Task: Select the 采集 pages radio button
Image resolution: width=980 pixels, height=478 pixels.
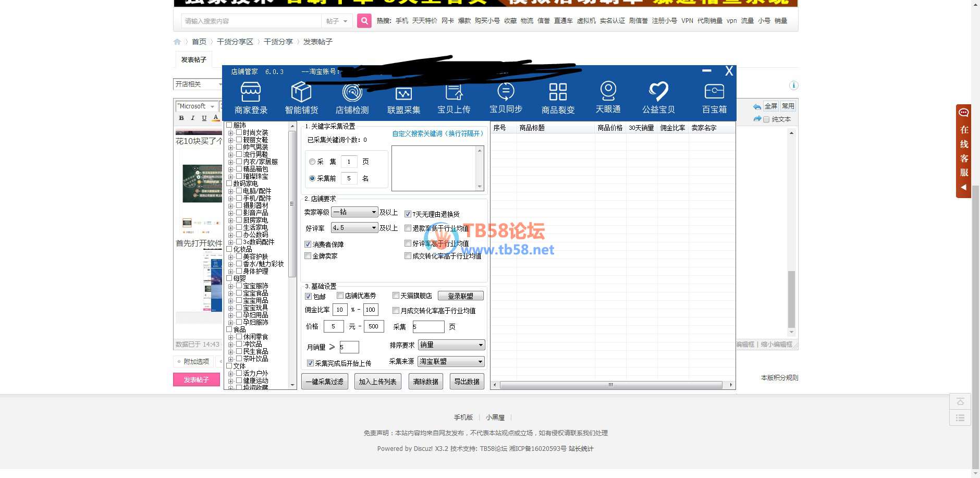Action: [312, 162]
